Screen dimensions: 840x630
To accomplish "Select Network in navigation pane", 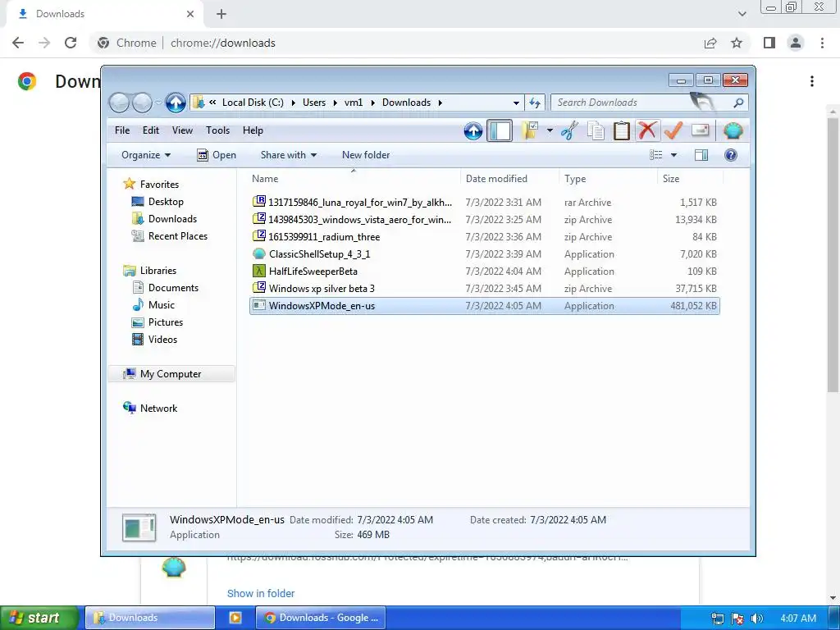I will tap(150, 409).
